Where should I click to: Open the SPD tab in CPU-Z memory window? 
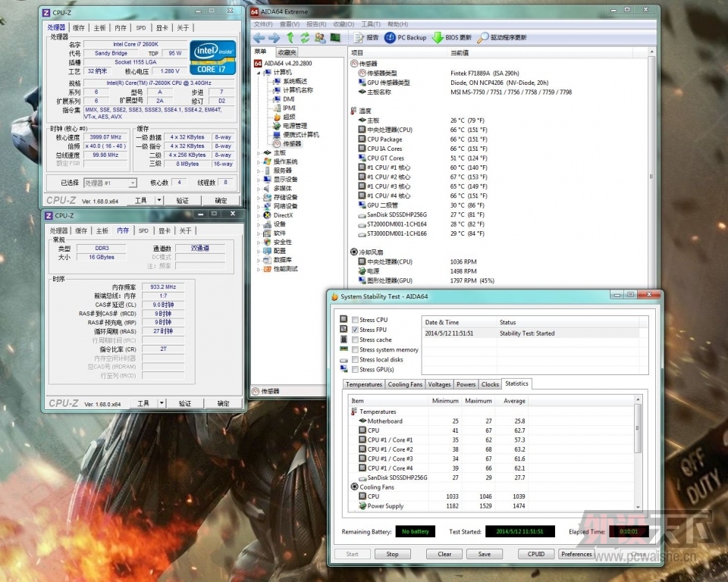[x=143, y=230]
